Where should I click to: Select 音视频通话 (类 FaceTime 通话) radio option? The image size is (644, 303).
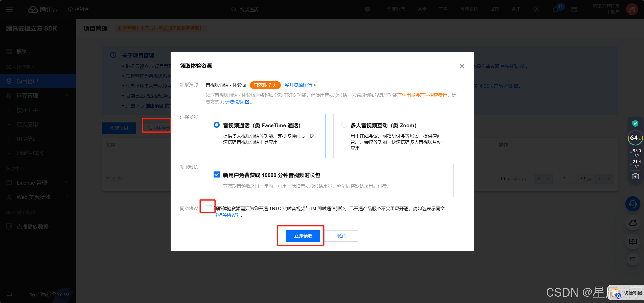[217, 125]
